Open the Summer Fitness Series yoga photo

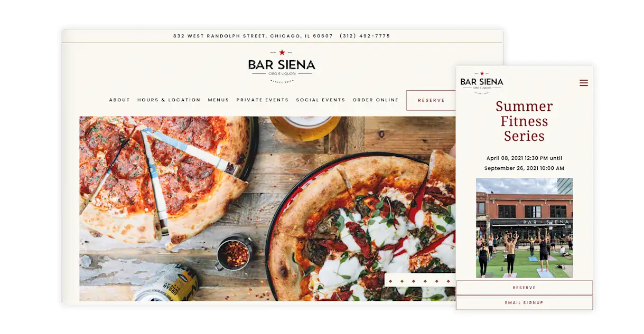524,228
